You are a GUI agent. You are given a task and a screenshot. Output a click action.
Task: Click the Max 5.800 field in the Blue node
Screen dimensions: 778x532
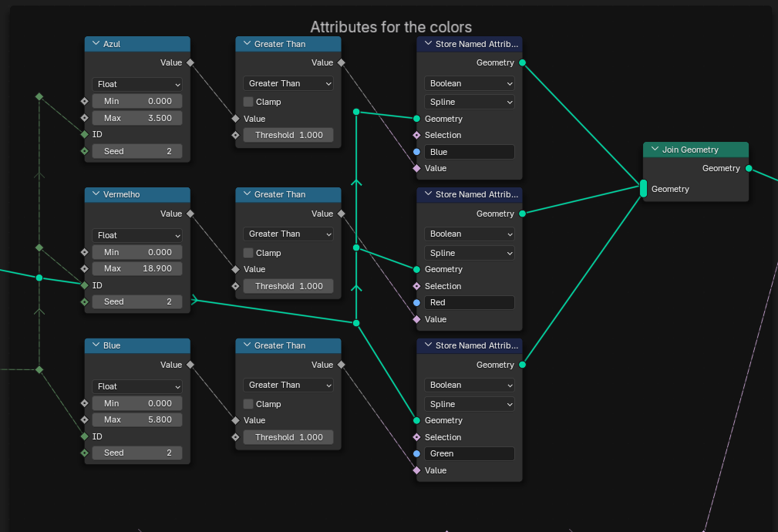[x=137, y=419]
